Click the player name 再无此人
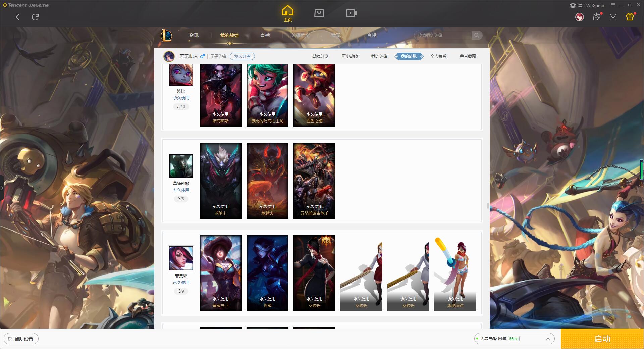The height and width of the screenshot is (349, 644). coord(189,56)
